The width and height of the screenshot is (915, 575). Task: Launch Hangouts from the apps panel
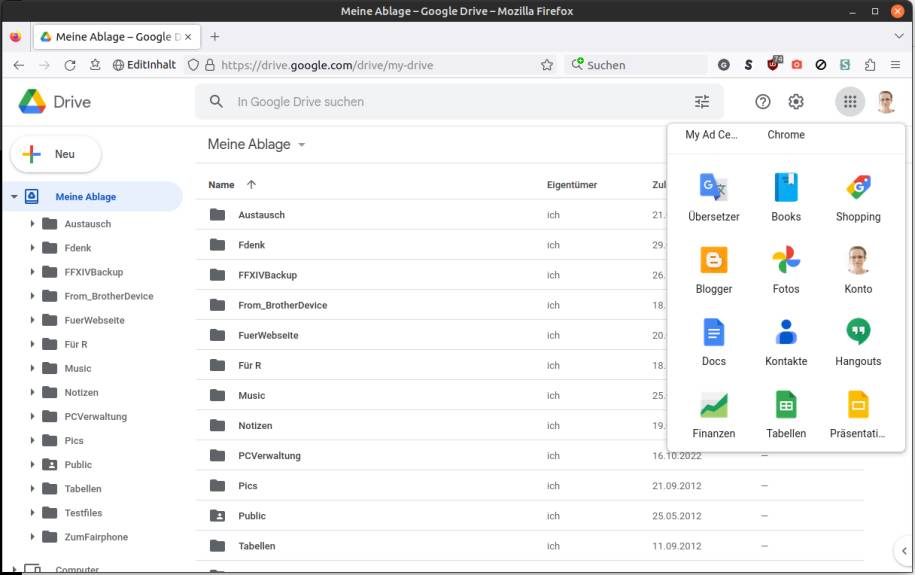(858, 340)
